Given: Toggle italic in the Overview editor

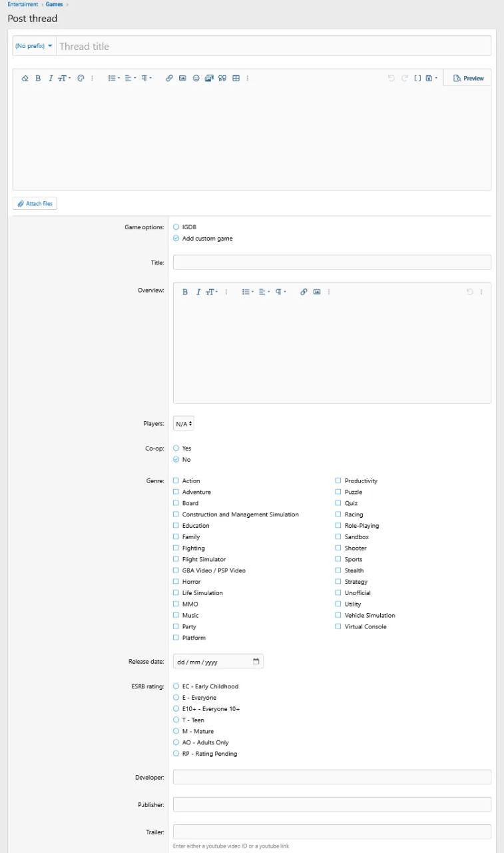Looking at the screenshot, I should 198,292.
